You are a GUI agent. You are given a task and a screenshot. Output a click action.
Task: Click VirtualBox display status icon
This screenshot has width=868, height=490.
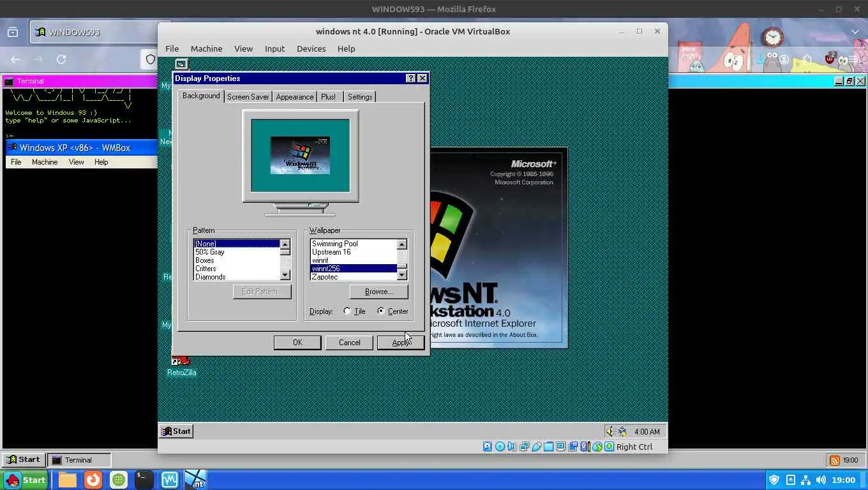point(560,447)
